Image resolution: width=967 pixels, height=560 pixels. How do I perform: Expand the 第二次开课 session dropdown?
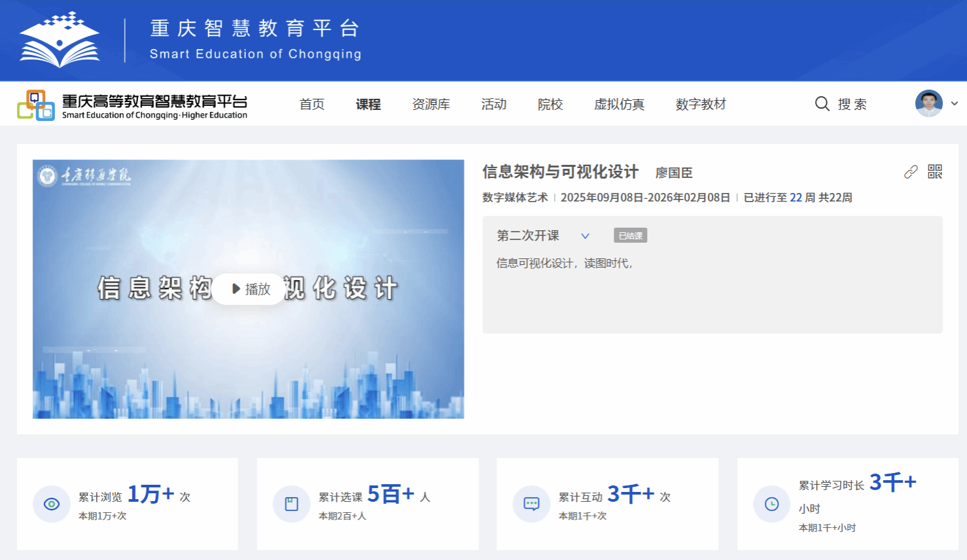click(x=585, y=236)
